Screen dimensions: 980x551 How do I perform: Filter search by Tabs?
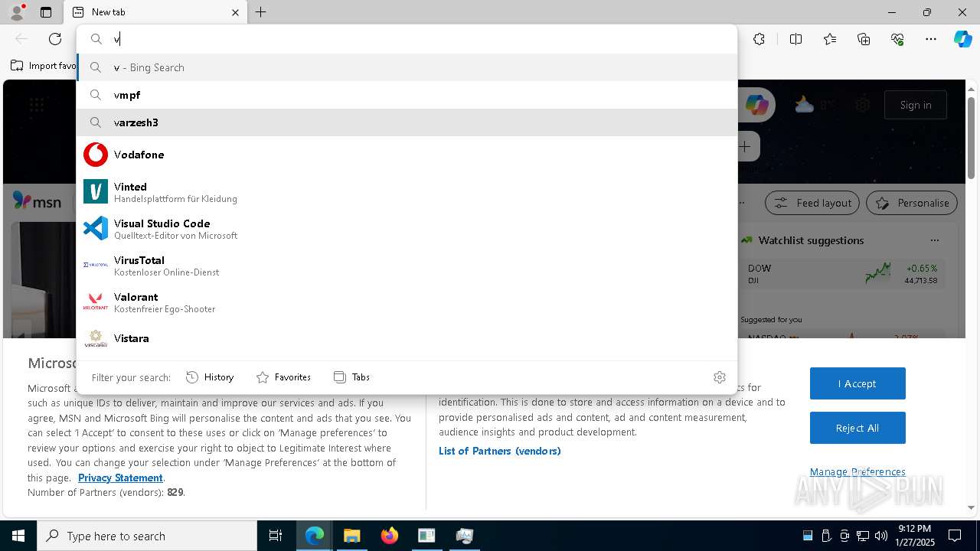[351, 377]
